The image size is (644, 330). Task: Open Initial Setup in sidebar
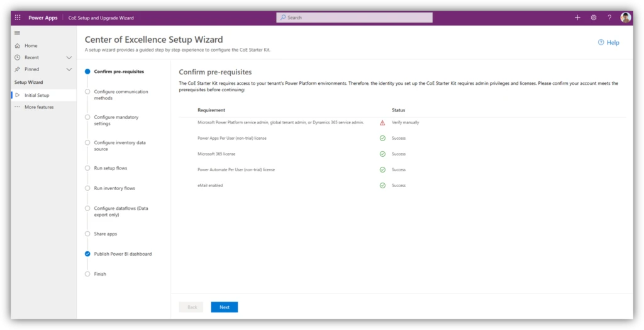click(x=43, y=95)
